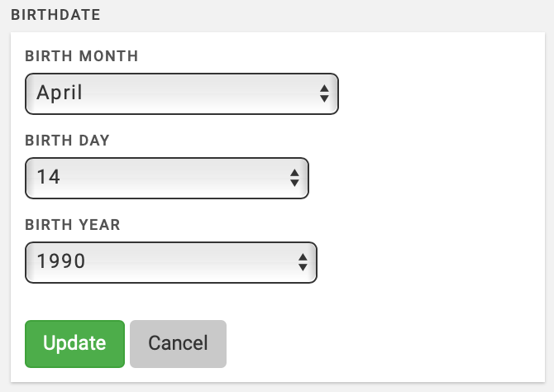The image size is (554, 392).
Task: Open the Birth Year dropdown
Action: (171, 262)
